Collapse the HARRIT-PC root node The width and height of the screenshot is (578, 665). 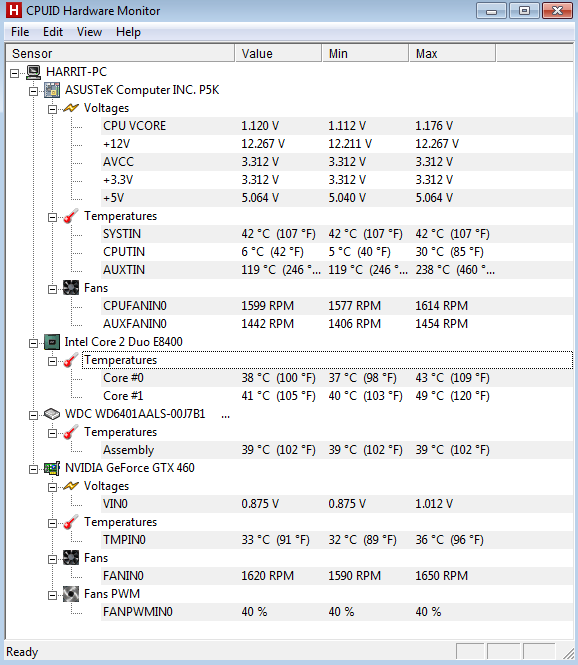pyautogui.click(x=14, y=73)
